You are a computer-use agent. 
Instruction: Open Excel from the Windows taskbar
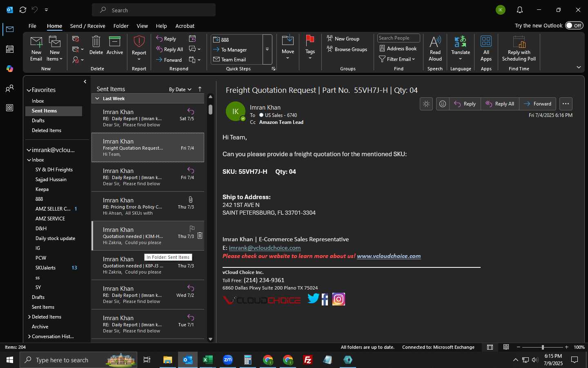coord(207,360)
